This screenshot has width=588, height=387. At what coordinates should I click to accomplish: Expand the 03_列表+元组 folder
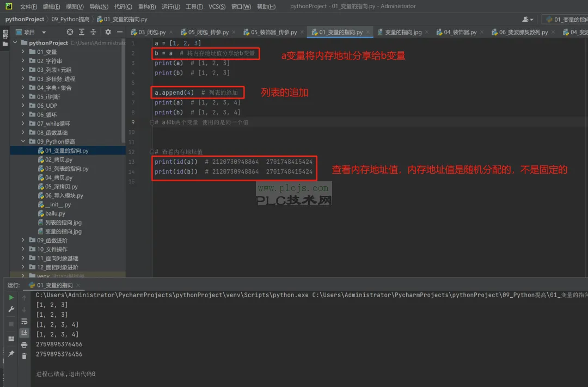pos(23,69)
